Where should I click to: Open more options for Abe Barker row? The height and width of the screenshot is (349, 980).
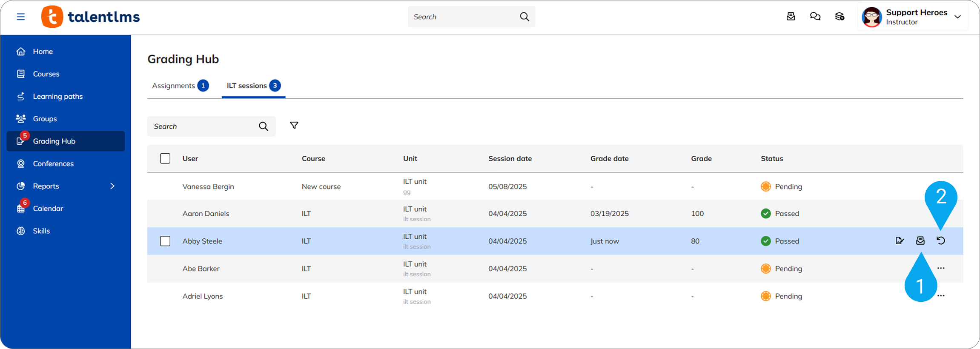[x=941, y=269]
